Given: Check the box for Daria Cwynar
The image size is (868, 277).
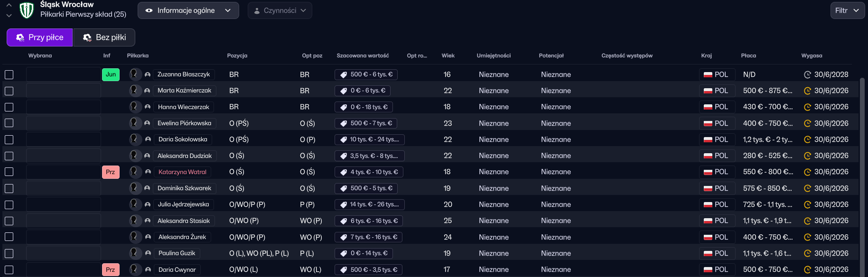Looking at the screenshot, I should click(x=9, y=270).
